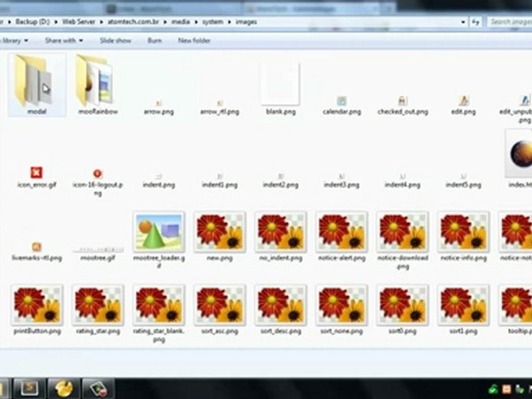Select the indent5.png file
Screen dimensions: 532x399
(463, 181)
